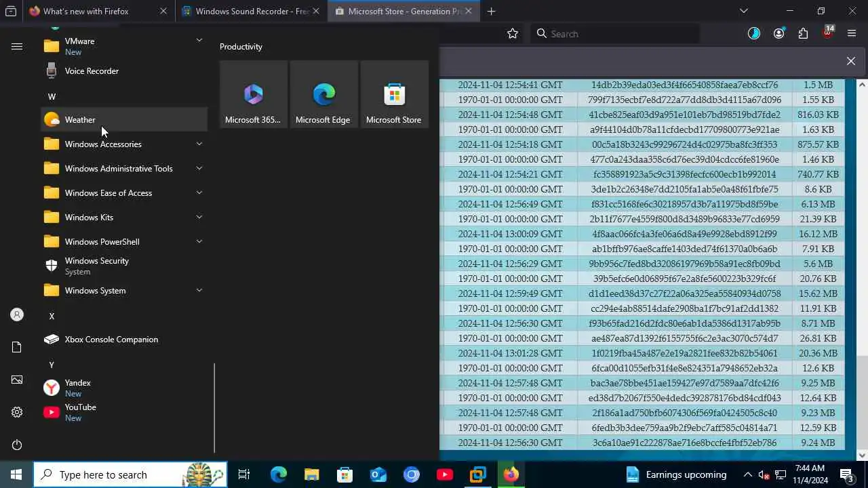The height and width of the screenshot is (488, 868).
Task: Close the What's new with Firefox tab
Action: click(x=163, y=12)
